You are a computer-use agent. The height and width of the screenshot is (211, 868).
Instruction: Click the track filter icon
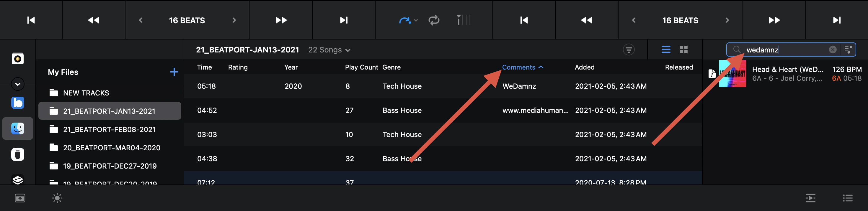(629, 50)
